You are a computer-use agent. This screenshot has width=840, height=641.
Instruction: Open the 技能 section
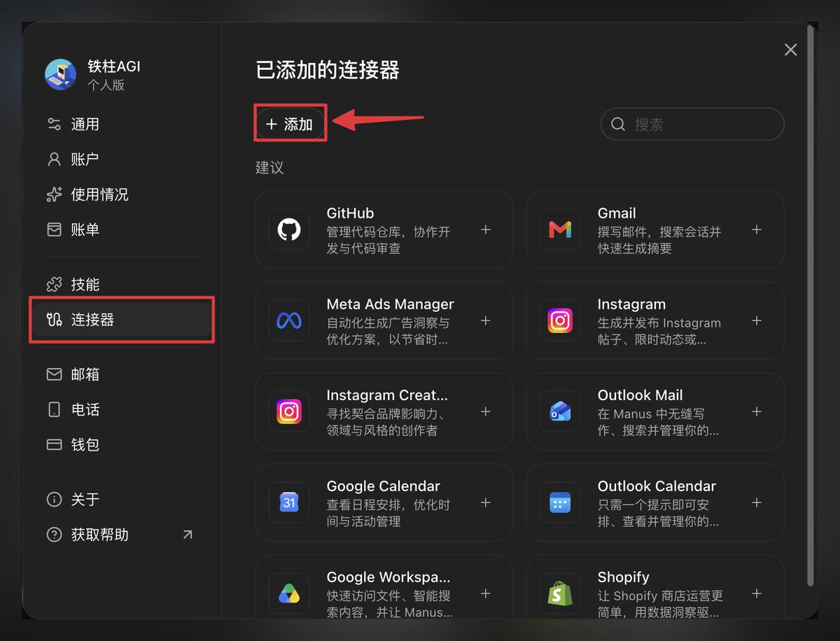point(122,284)
